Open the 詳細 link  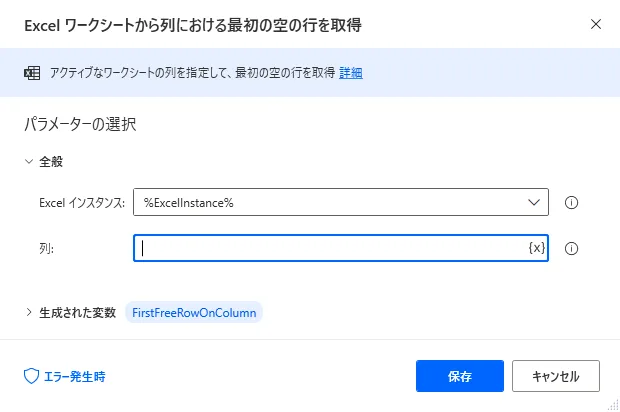(350, 73)
